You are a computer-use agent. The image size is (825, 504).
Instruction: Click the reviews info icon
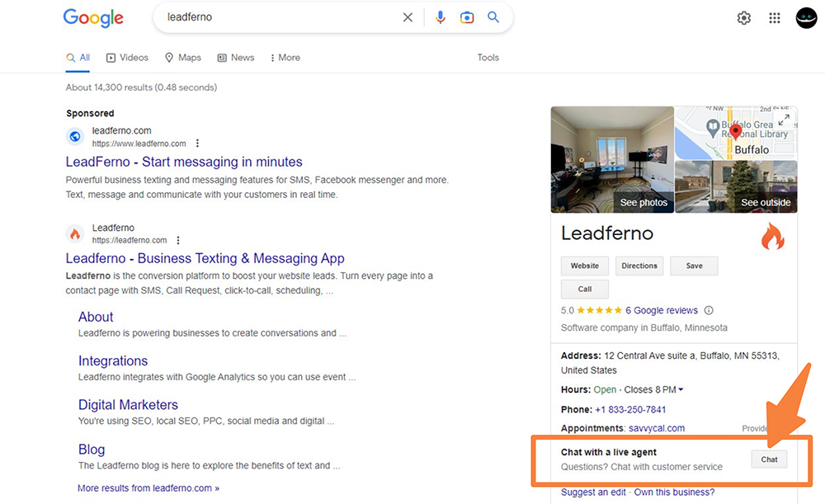click(709, 310)
